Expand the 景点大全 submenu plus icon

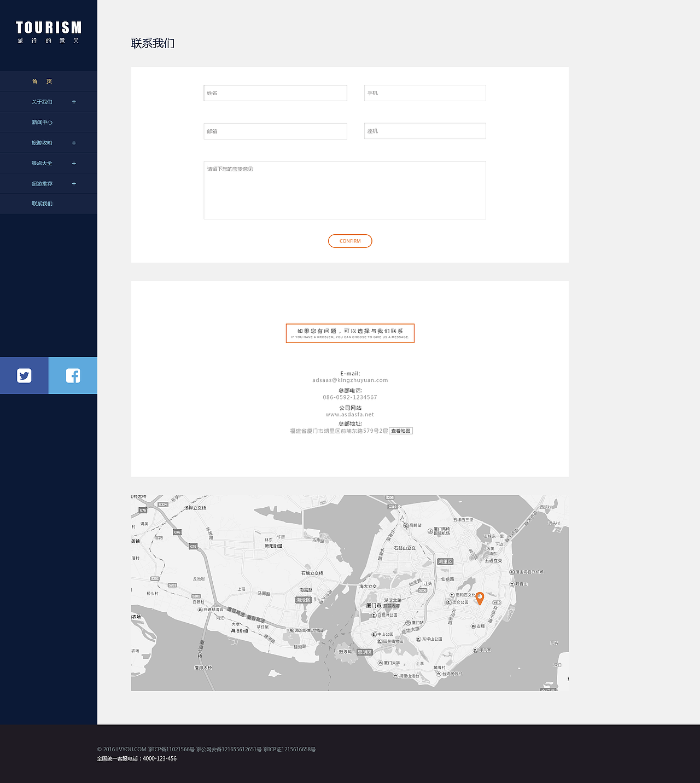point(74,163)
